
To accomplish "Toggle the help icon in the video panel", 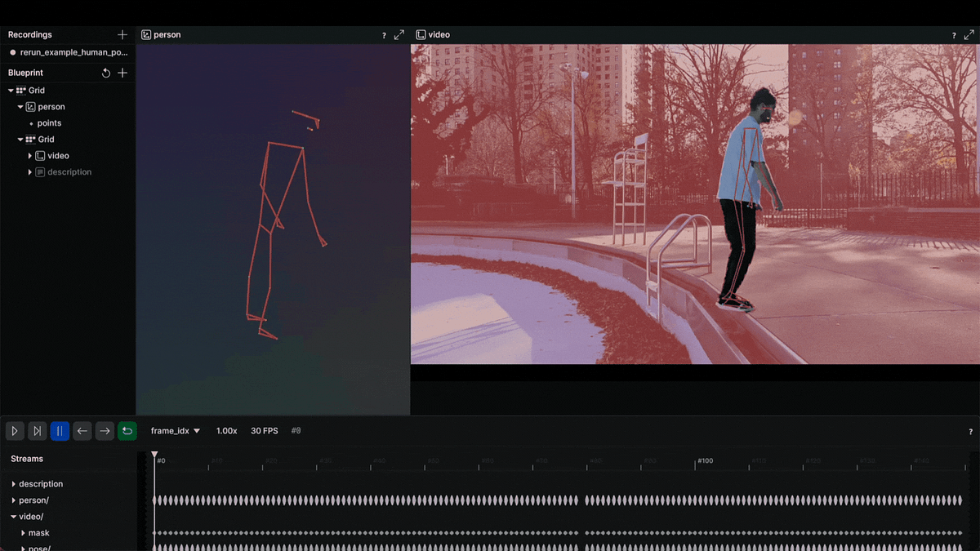I will 953,34.
